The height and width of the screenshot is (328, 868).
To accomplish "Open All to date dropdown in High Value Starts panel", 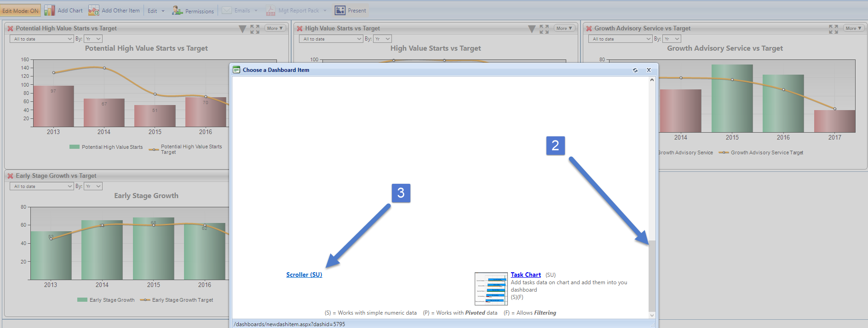I will tap(331, 39).
